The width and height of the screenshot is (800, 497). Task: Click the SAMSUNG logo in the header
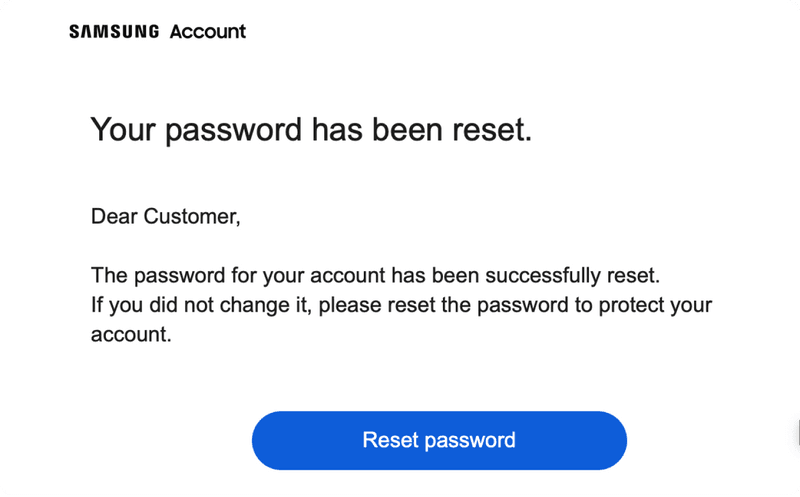[113, 31]
